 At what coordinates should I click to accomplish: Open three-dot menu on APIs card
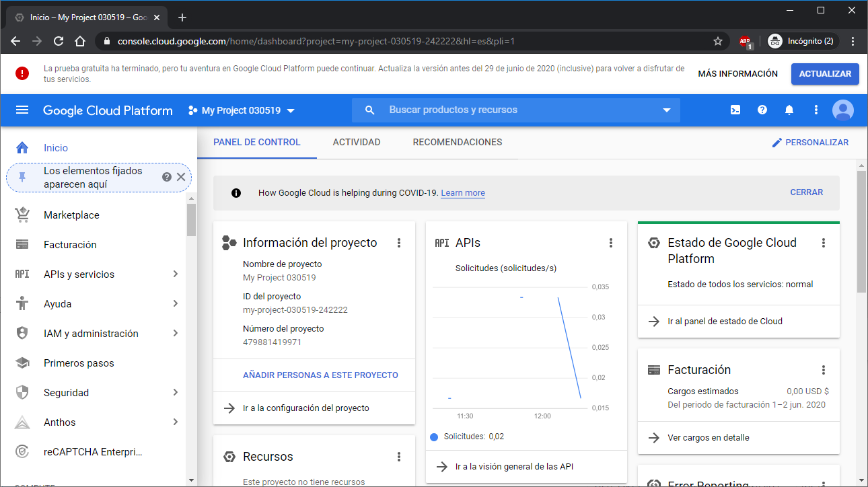[611, 243]
